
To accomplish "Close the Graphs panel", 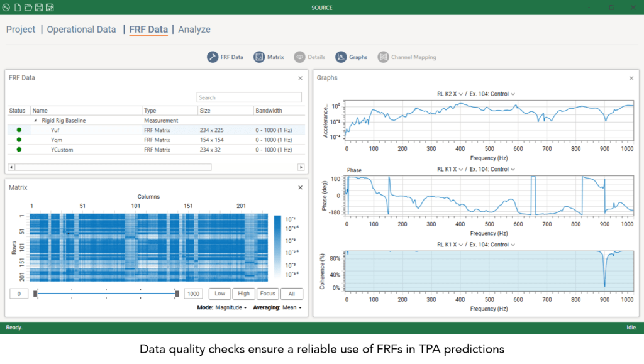I will point(631,78).
